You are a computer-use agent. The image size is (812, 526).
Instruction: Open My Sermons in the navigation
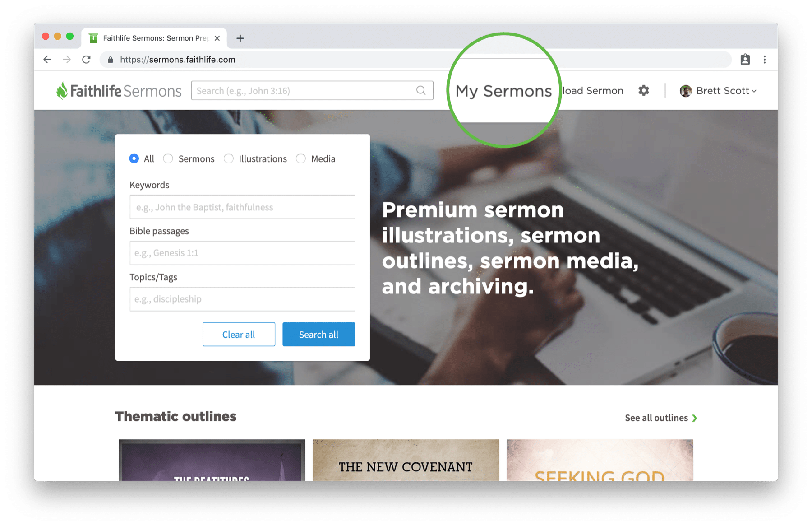coord(503,91)
